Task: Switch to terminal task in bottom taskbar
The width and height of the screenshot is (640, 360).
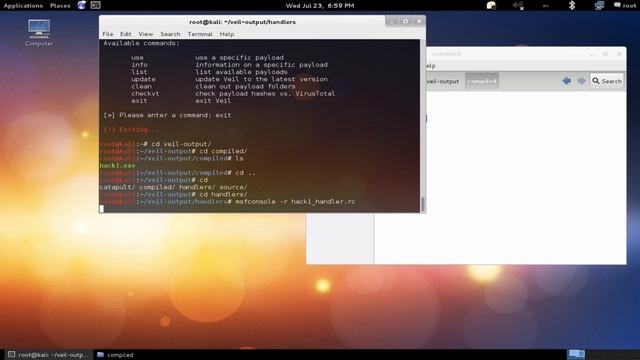Action: pos(48,355)
